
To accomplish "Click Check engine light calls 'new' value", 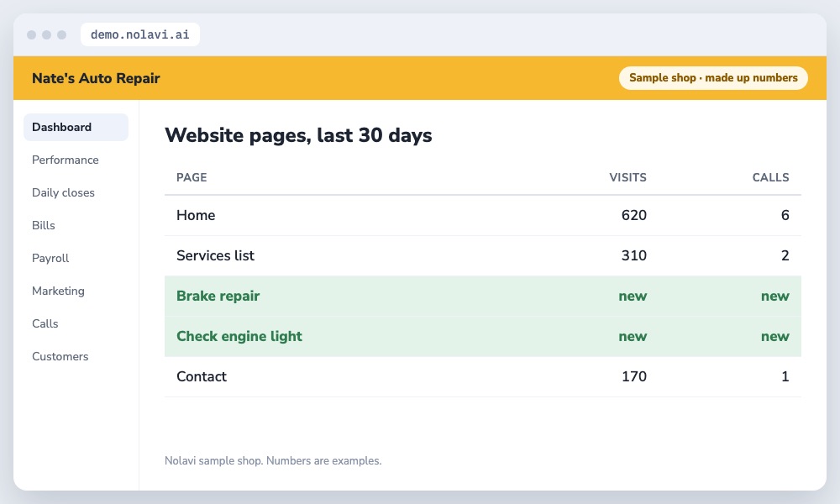I will (x=775, y=336).
